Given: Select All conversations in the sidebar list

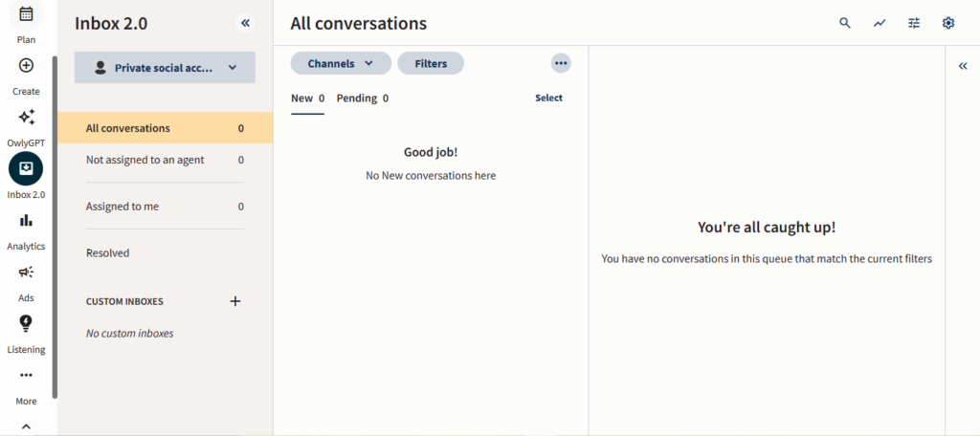Looking at the screenshot, I should point(165,128).
